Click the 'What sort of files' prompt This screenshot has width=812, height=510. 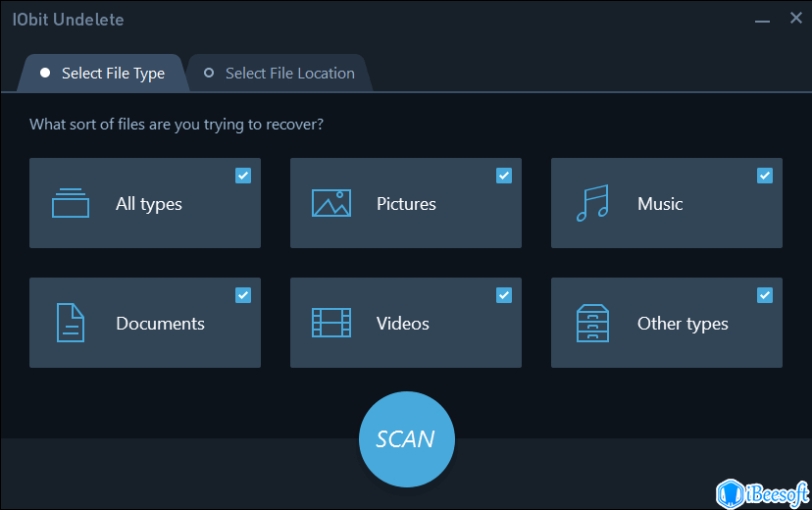[x=177, y=125]
